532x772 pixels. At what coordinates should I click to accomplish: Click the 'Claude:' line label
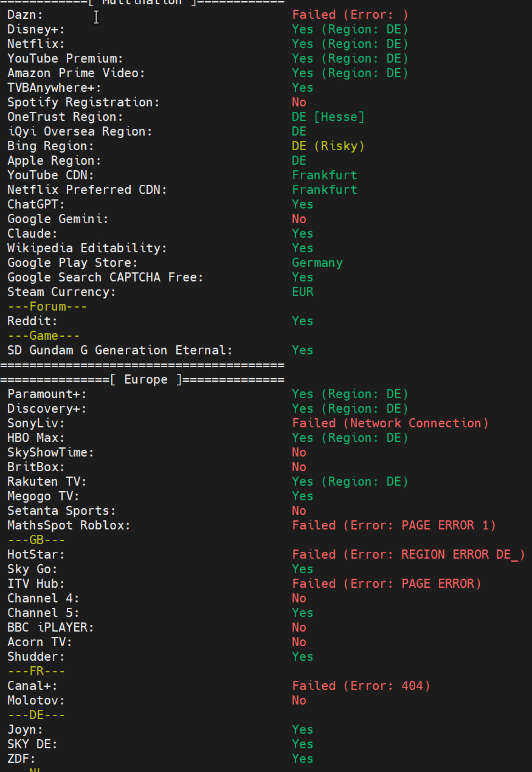pos(32,233)
